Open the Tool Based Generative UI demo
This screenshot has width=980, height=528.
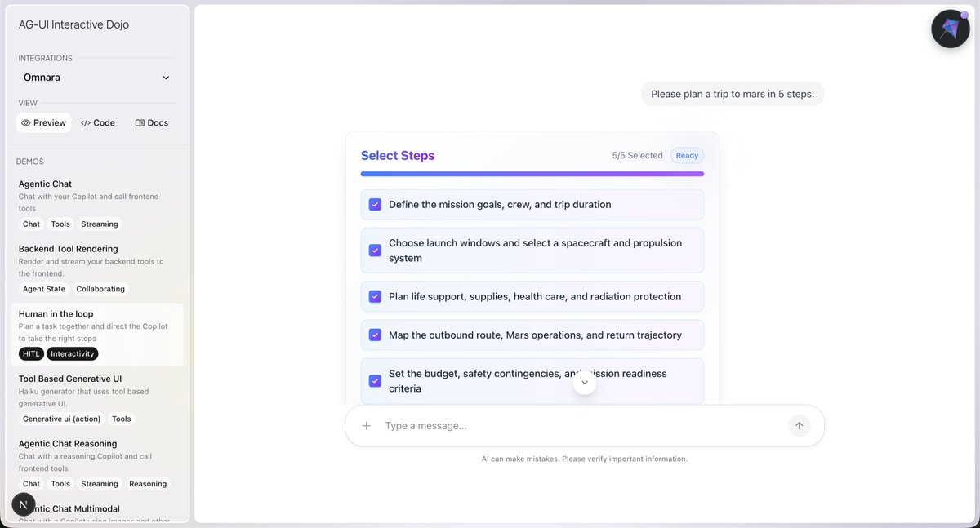pos(97,398)
